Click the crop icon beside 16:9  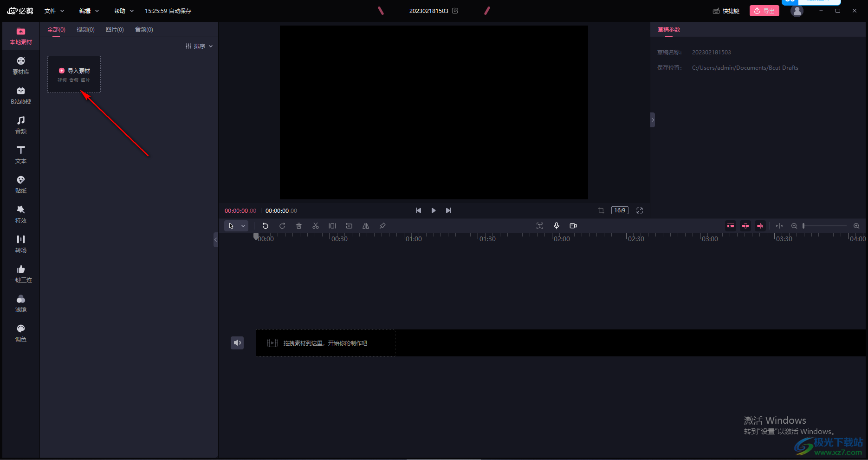(601, 210)
